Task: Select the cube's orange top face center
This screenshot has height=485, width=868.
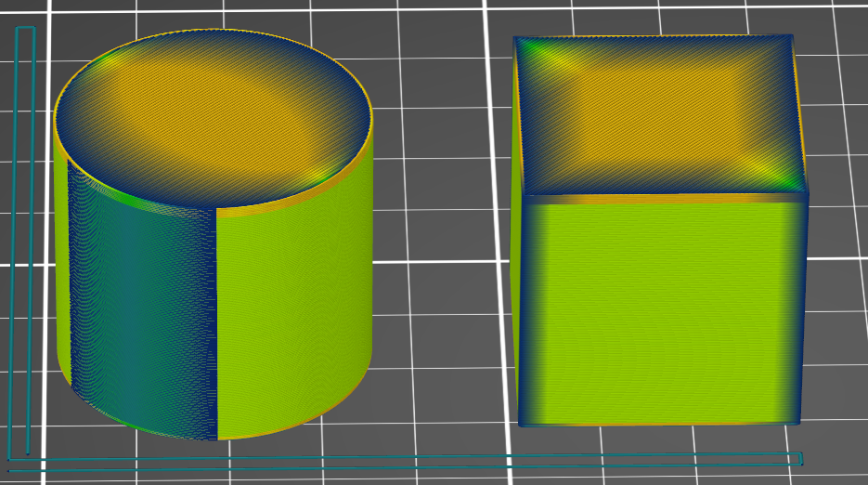Action: tap(657, 110)
